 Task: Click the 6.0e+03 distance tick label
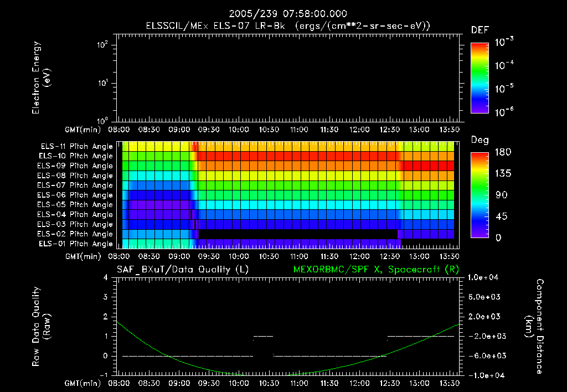pos(484,297)
